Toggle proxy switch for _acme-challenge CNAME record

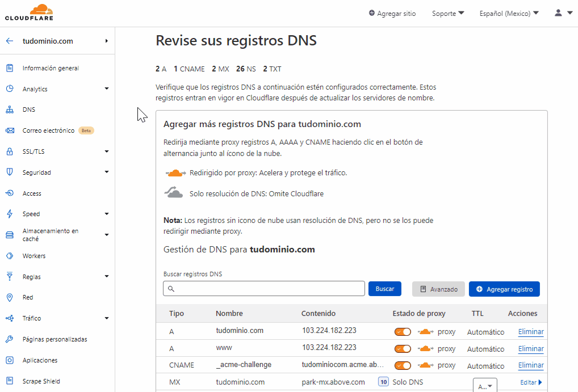(403, 365)
